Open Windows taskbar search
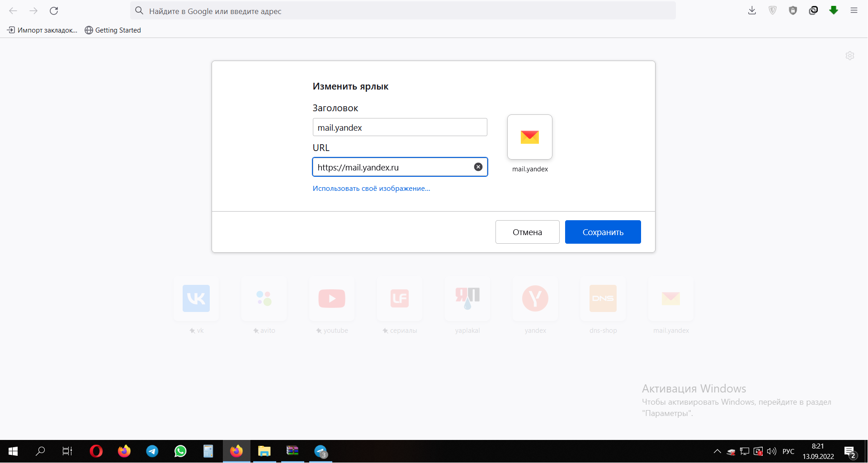 [41, 451]
